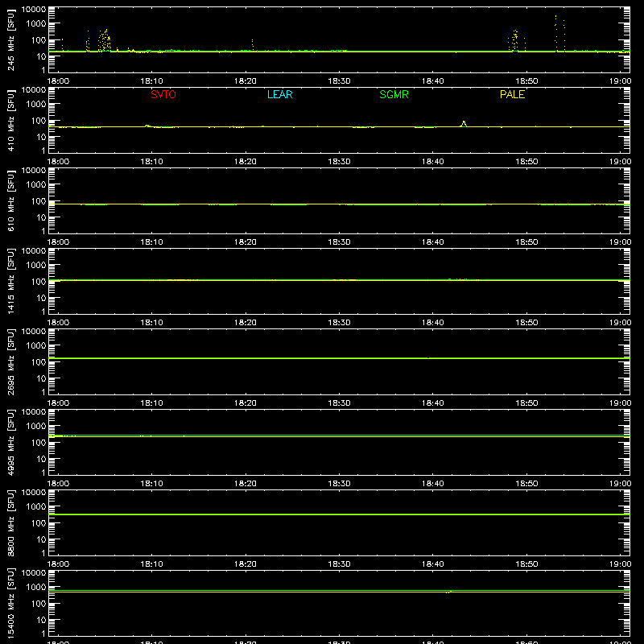Click the 18:20 time label under the 610 MHz panel
The image size is (644, 644).
(246, 242)
